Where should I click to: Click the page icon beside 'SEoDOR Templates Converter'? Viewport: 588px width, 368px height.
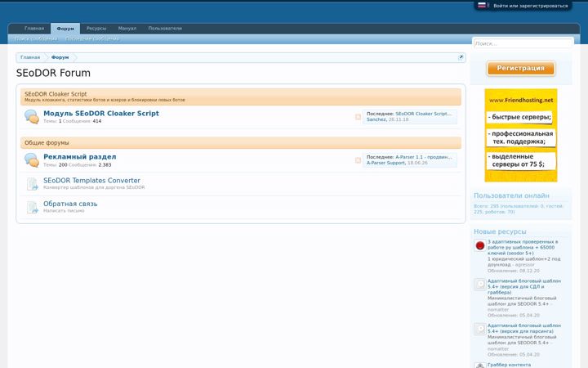pos(32,184)
